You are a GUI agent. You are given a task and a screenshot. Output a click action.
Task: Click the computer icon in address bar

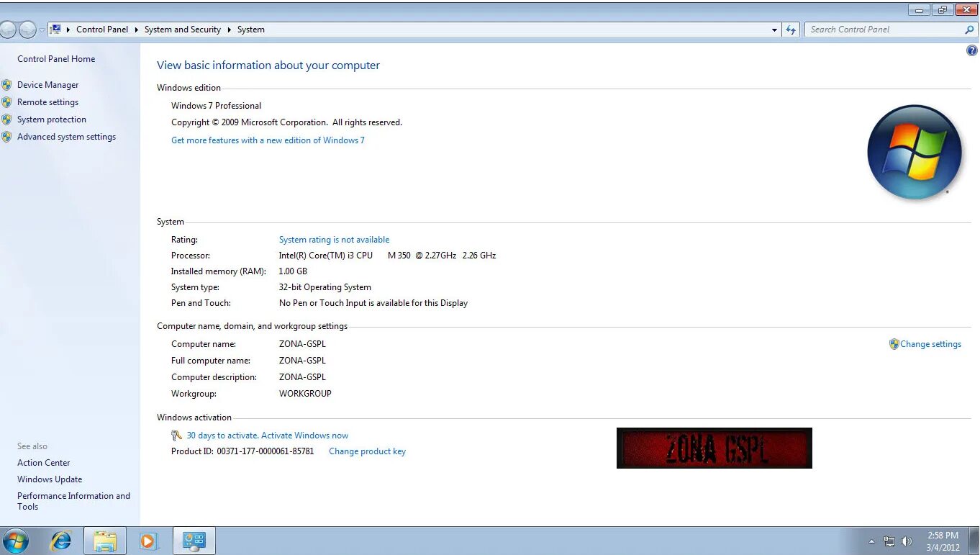(x=55, y=30)
